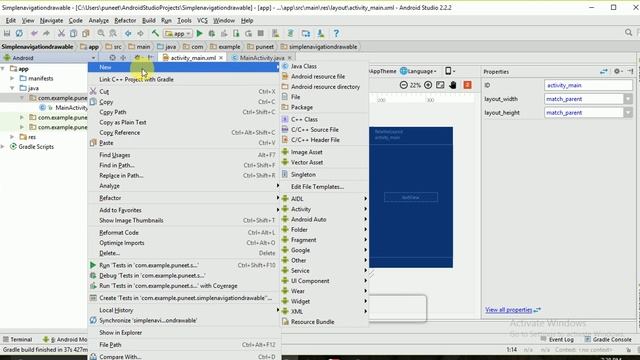The width and height of the screenshot is (640, 360).
Task: Click the Project Structure toolbar icon
Action: click(x=306, y=33)
